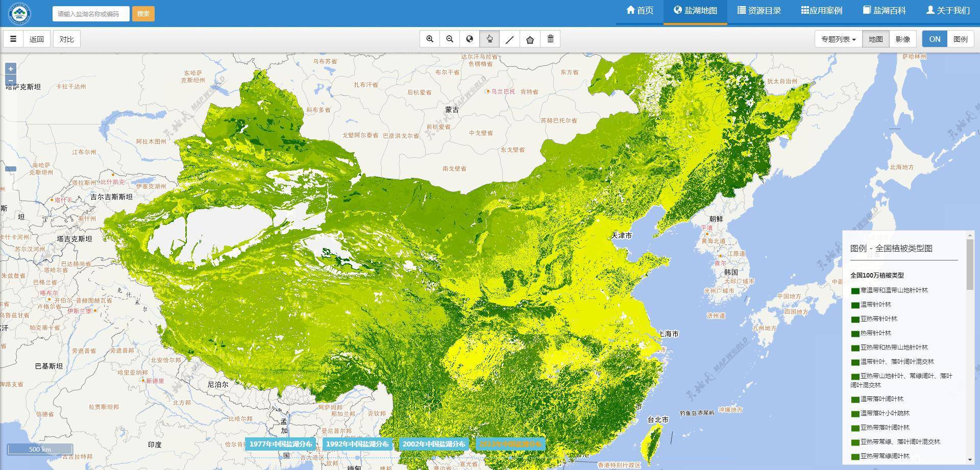Switch basemap to 地图 map view
The width and height of the screenshot is (980, 470).
[875, 39]
